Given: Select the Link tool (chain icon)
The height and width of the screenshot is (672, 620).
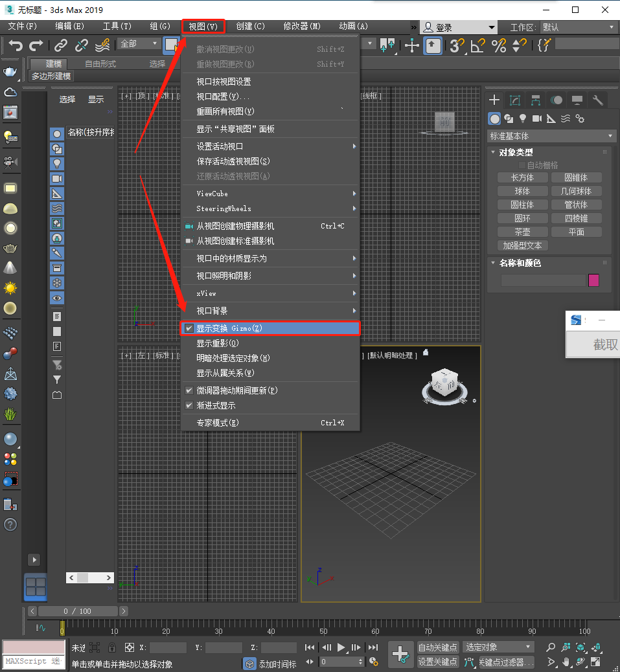Looking at the screenshot, I should (60, 45).
